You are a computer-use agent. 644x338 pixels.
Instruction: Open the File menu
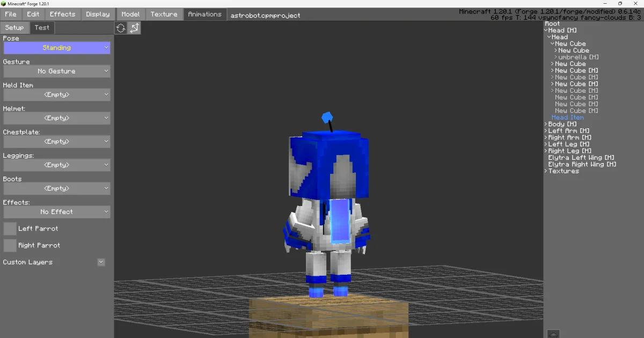tap(10, 14)
